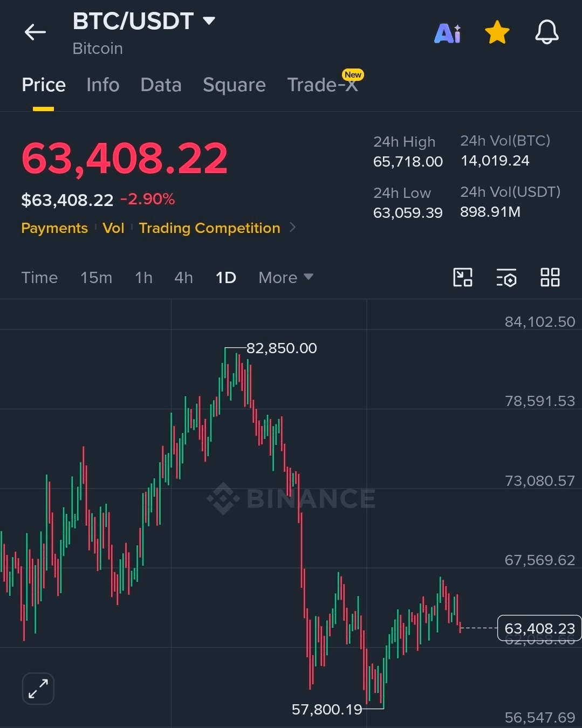The image size is (582, 728).
Task: Tap the Binance watermark logo on chart
Action: [291, 498]
